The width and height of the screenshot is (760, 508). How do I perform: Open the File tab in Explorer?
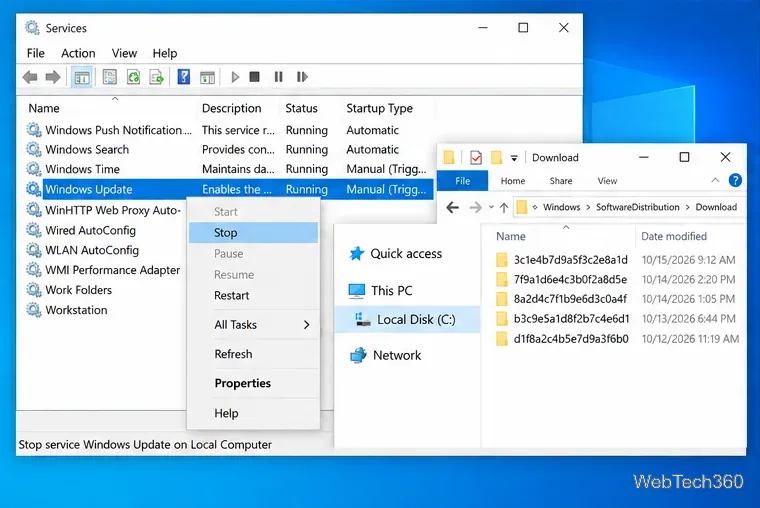pos(462,181)
